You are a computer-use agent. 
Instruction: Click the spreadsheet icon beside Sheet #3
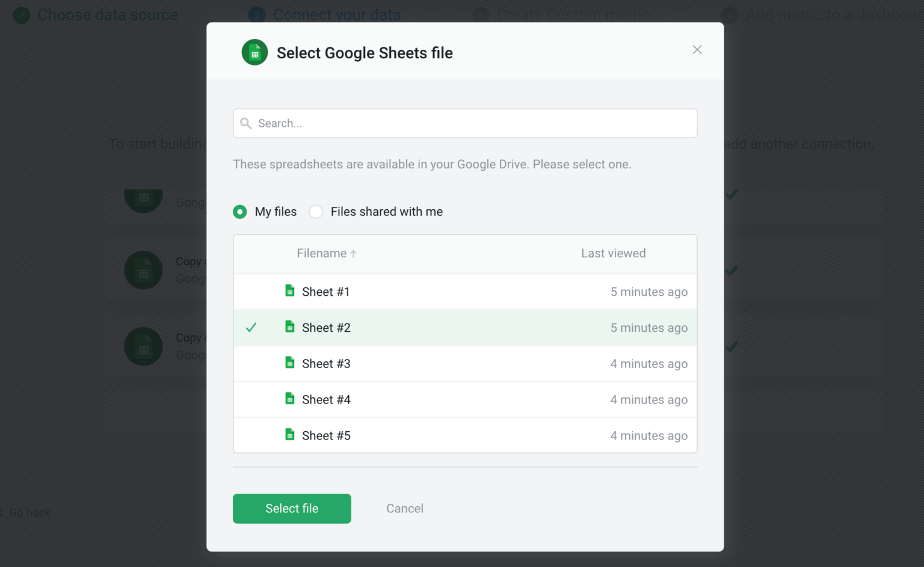[289, 363]
